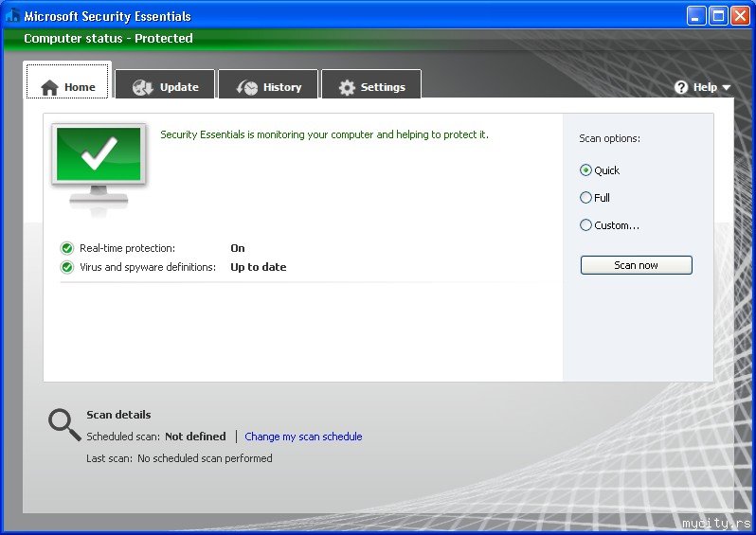Close the Microsoft Security Essentials window
This screenshot has height=535, width=756.
click(x=740, y=16)
